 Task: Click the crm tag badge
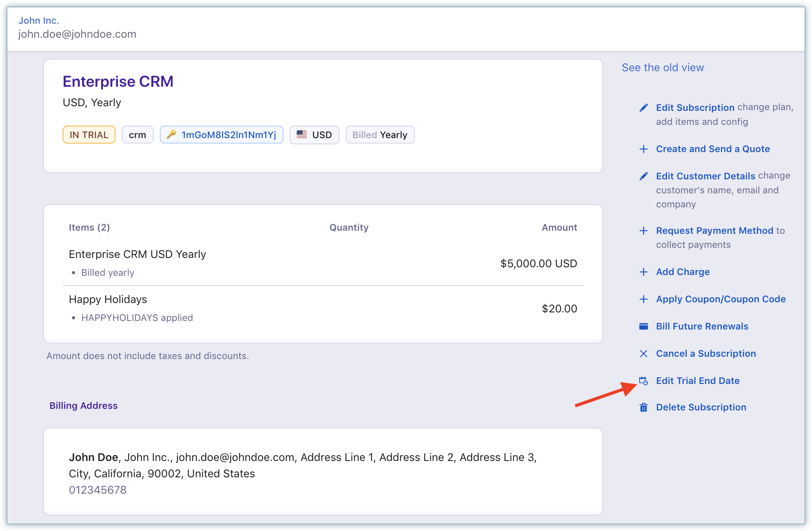(x=137, y=135)
